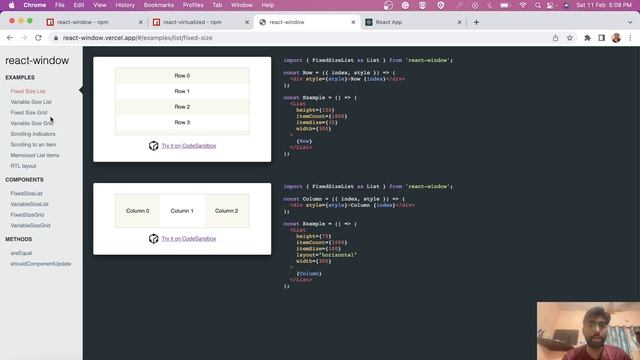Open the Apple menu

[11, 5]
